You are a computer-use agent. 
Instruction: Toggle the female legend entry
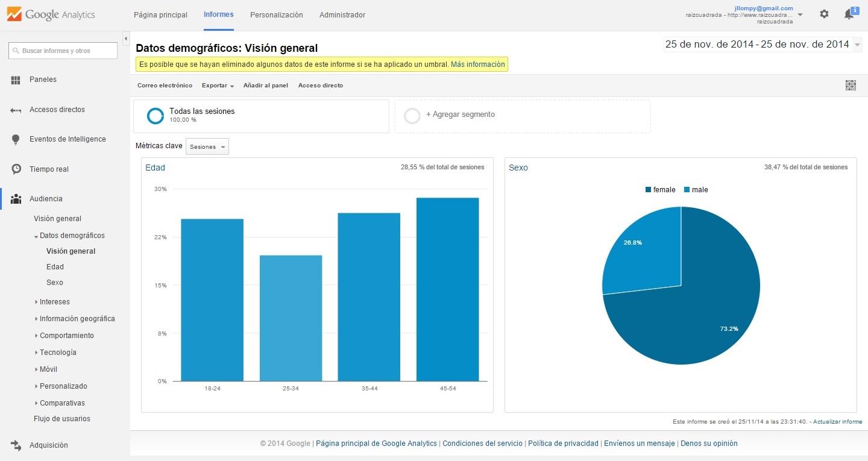tap(660, 190)
